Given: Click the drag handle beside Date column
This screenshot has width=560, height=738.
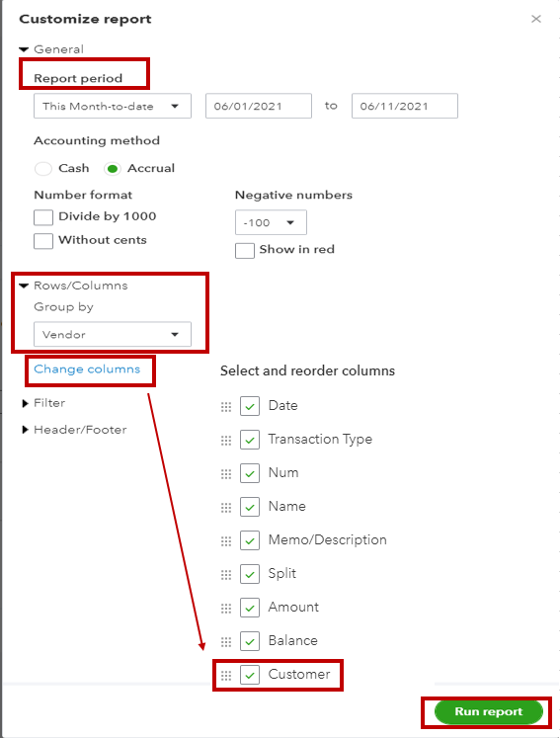Looking at the screenshot, I should pyautogui.click(x=226, y=407).
